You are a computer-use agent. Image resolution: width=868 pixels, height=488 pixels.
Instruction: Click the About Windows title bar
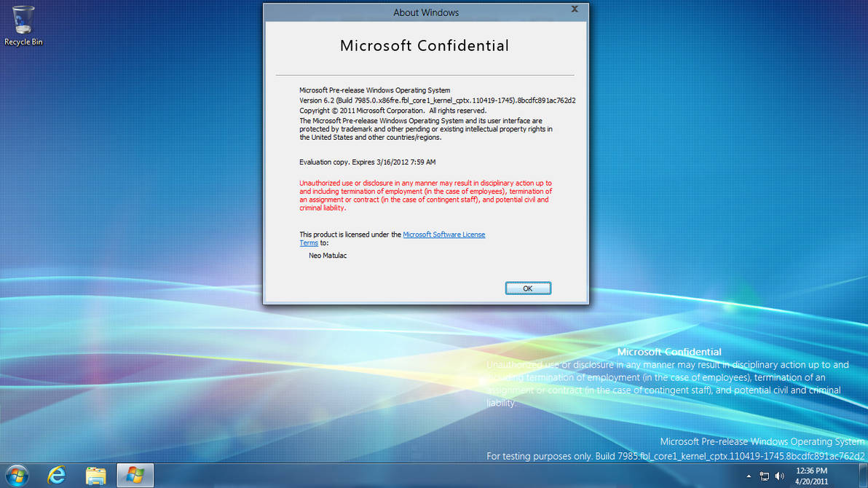pyautogui.click(x=426, y=12)
